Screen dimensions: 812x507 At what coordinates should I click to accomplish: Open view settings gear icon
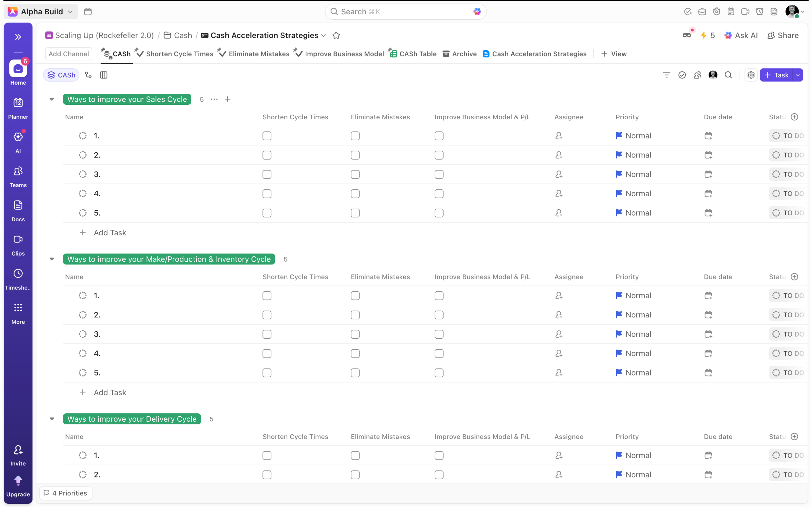pyautogui.click(x=751, y=75)
